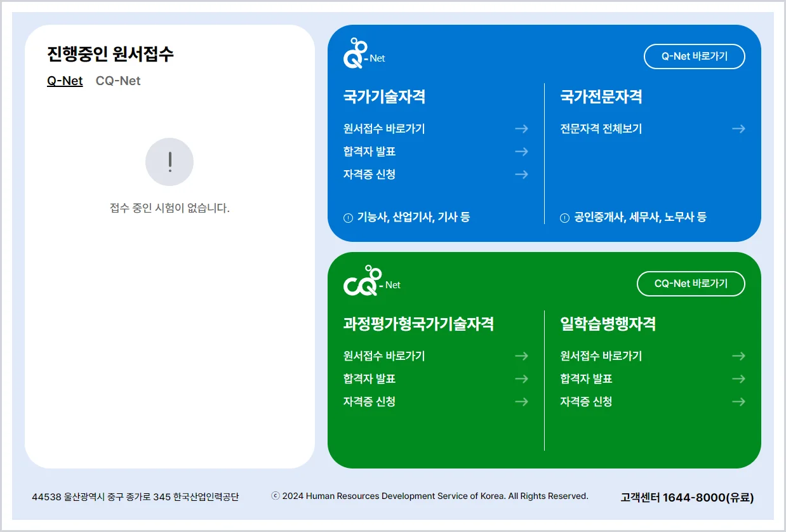Screen dimensions: 786x532
Task: Open 국가기술자격 자격증 신청 link
Action: click(370, 175)
